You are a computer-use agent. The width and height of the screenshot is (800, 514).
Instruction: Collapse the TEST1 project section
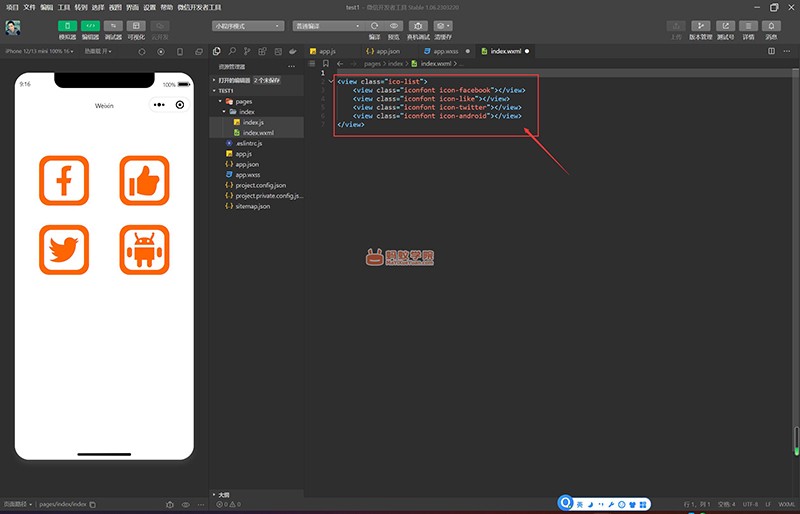[x=257, y=91]
